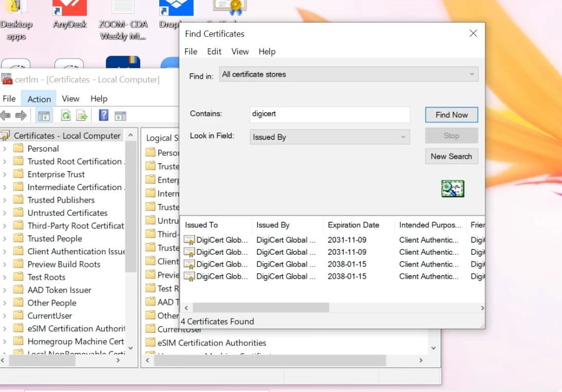Viewport: 562px width, 392px height.
Task: Select second DigiCert certificate icon expiring 2031-11-09
Action: [x=189, y=252]
